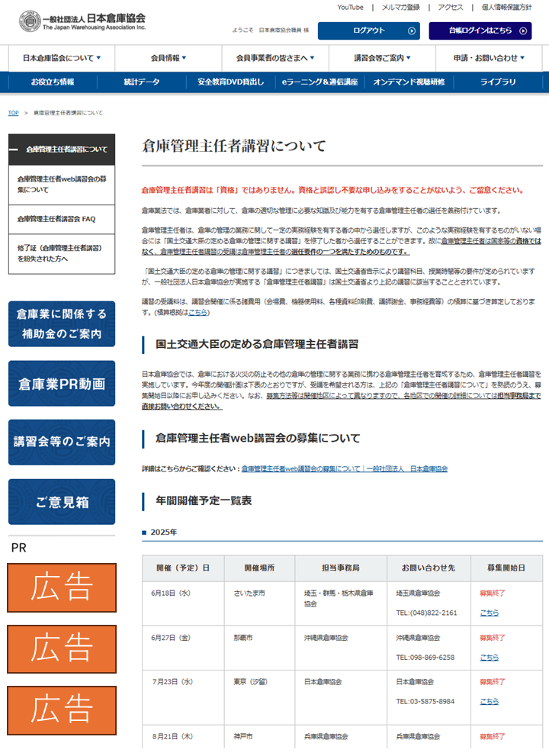Screen dimensions: 549x756
Task: Click the Japan Warehousing Association logo
Action: (x=82, y=21)
